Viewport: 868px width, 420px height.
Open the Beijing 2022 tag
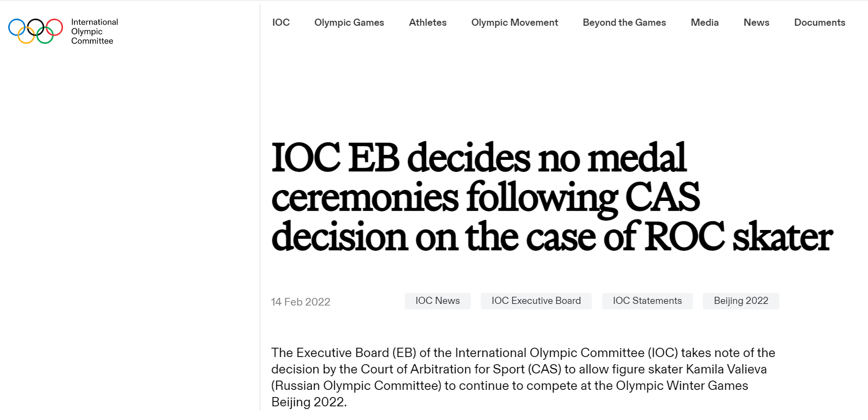pos(741,301)
